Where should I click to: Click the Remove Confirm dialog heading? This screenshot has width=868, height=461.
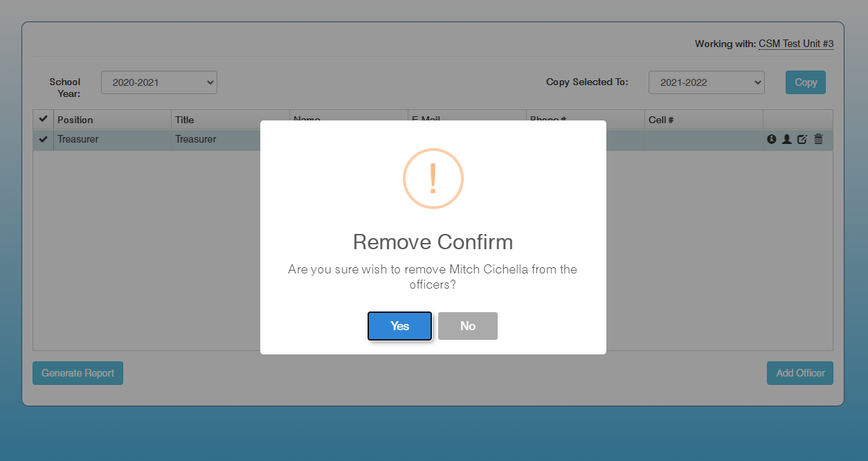click(x=433, y=242)
